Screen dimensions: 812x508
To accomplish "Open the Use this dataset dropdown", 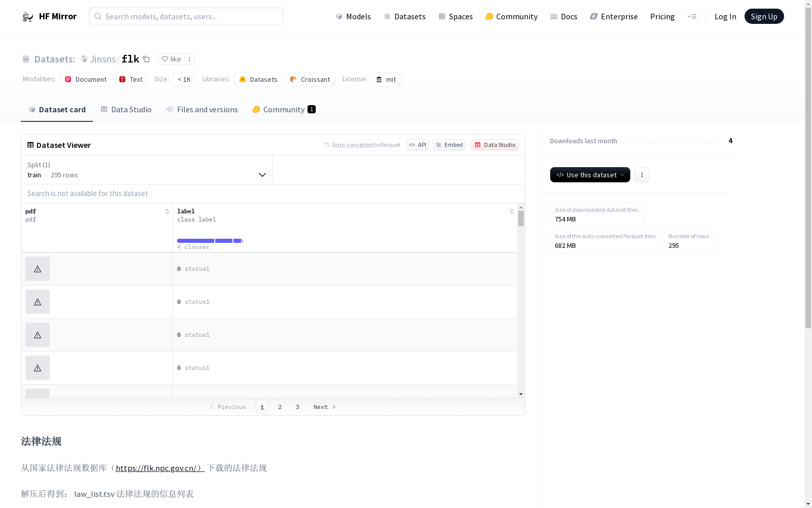I will pyautogui.click(x=590, y=175).
